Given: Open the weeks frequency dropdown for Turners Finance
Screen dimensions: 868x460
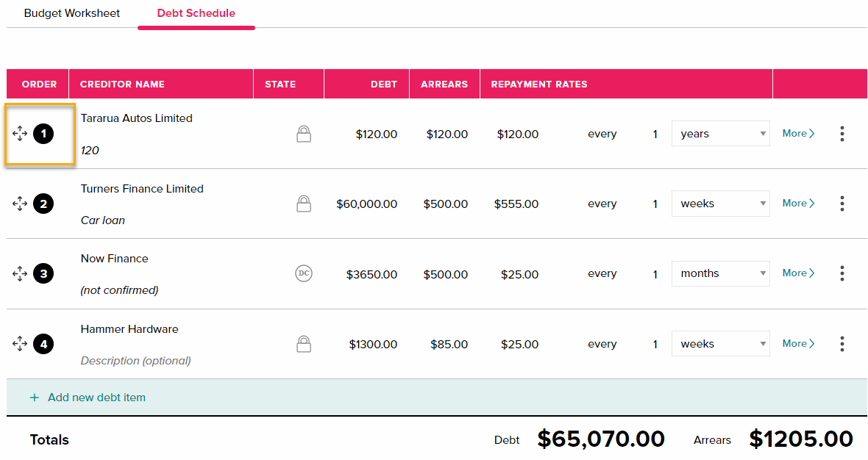Looking at the screenshot, I should click(721, 204).
